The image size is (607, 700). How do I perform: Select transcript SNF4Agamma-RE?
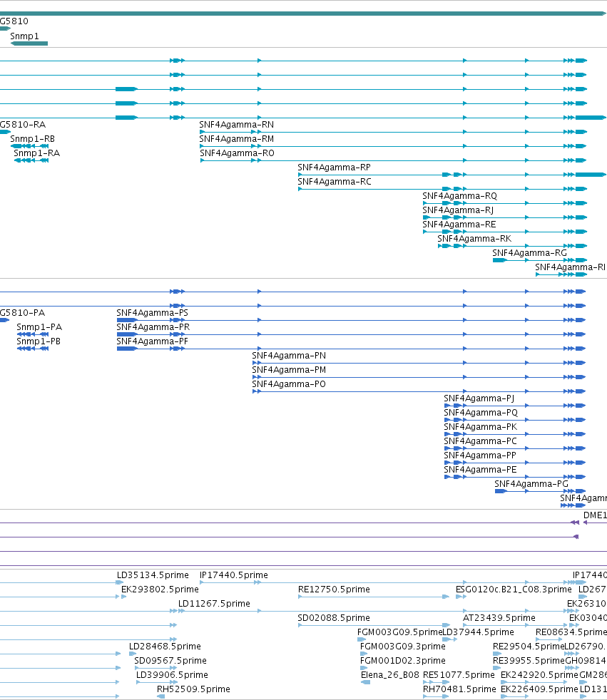click(459, 225)
